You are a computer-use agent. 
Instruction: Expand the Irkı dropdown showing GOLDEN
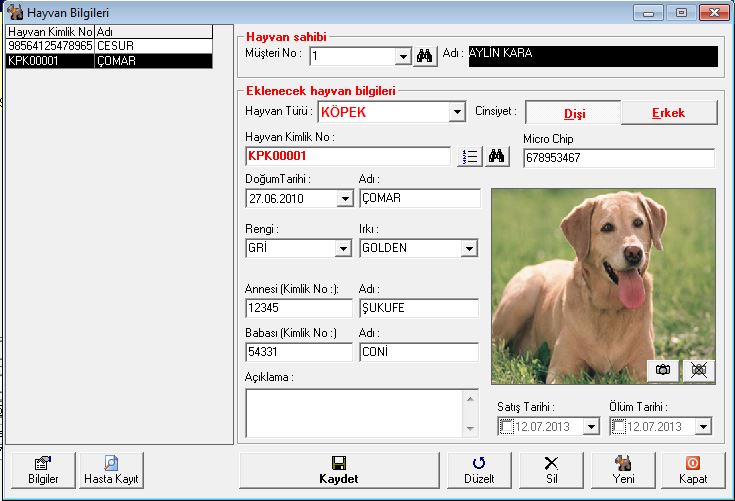pyautogui.click(x=469, y=248)
